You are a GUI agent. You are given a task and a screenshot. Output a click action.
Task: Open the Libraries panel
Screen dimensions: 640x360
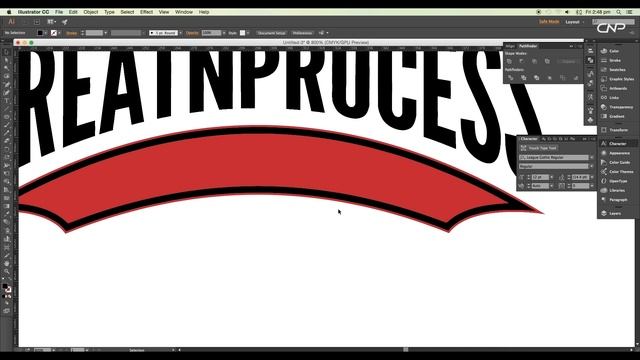616,191
